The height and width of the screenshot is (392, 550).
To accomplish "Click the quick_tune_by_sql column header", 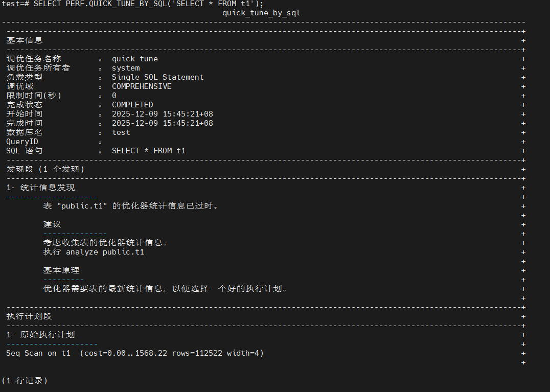I will (x=261, y=13).
